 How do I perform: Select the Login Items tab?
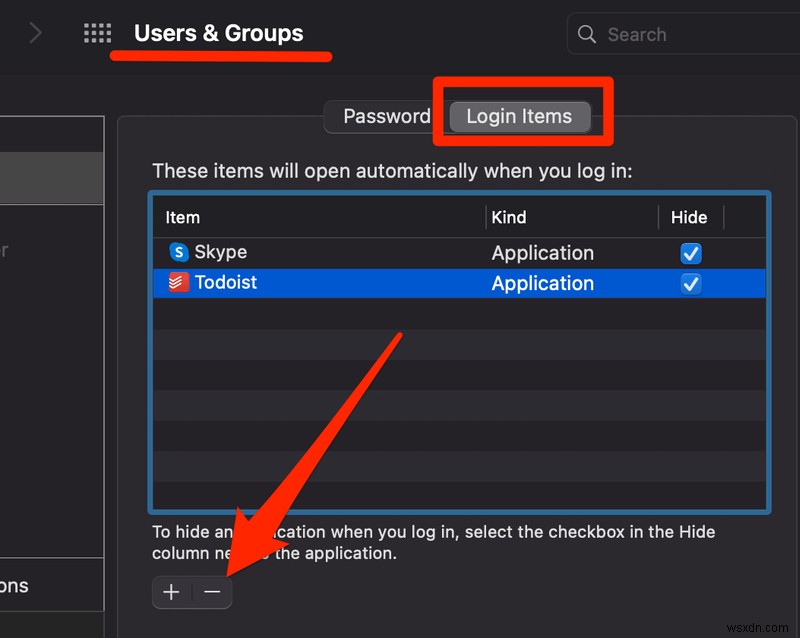tap(519, 117)
